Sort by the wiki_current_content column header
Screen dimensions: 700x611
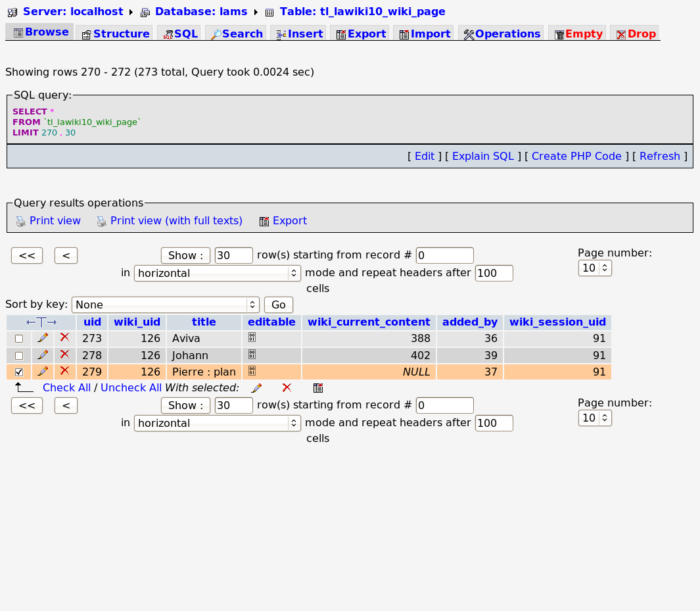click(369, 322)
